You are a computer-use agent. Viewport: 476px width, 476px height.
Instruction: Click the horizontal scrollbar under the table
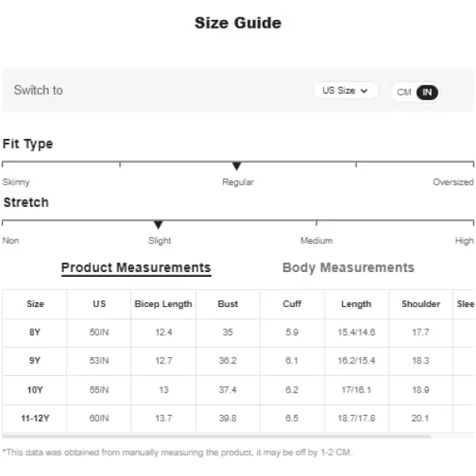point(216,436)
